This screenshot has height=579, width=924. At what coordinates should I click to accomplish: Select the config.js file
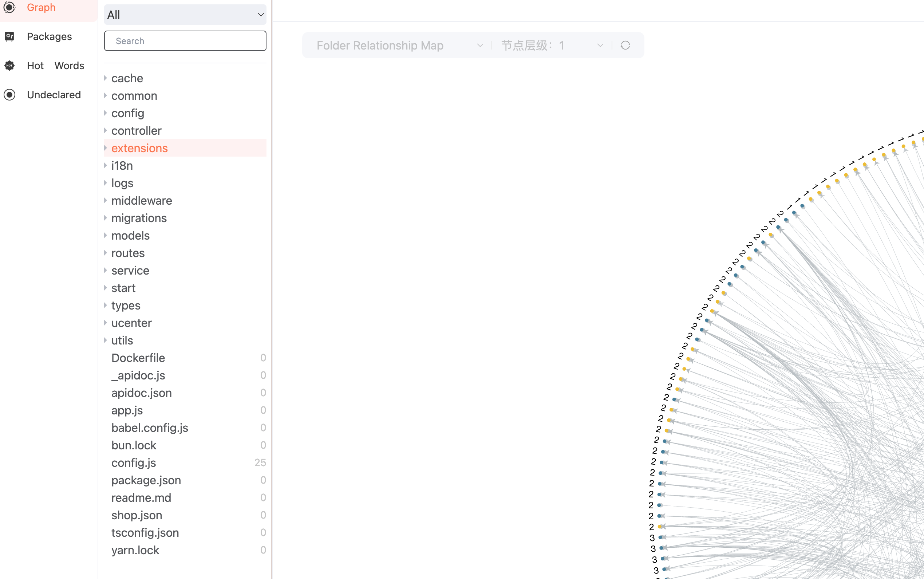coord(134,462)
